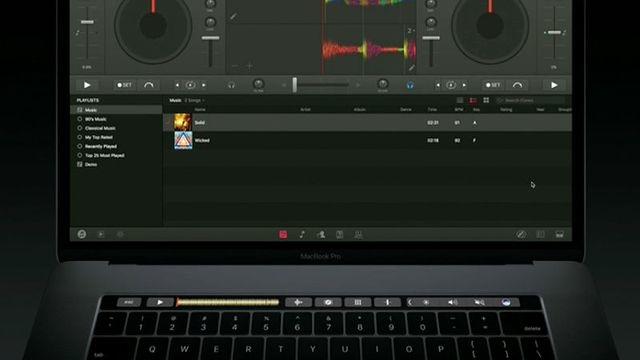Disable the blue right deck headphone cue
Screen dimensions: 640x360
coord(410,85)
